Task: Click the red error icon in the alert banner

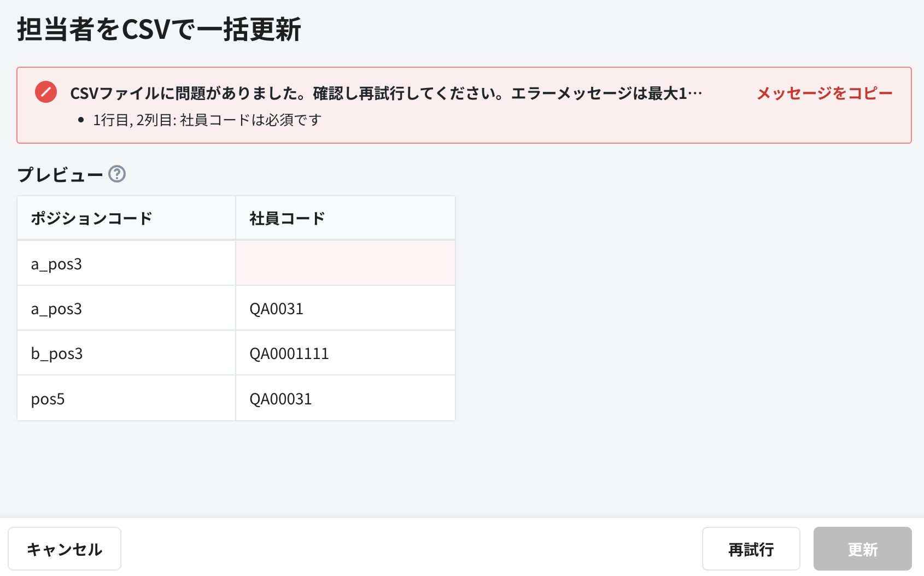Action: click(46, 92)
